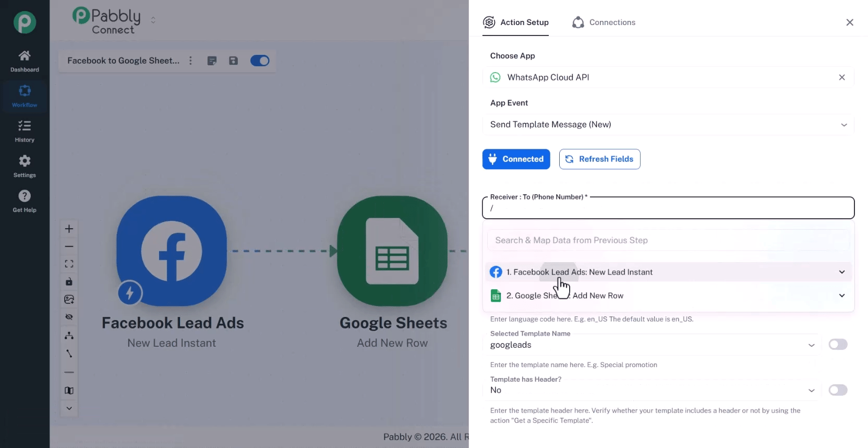Click the Add New Row label
Viewport: 868px width, 448px height.
tap(392, 343)
